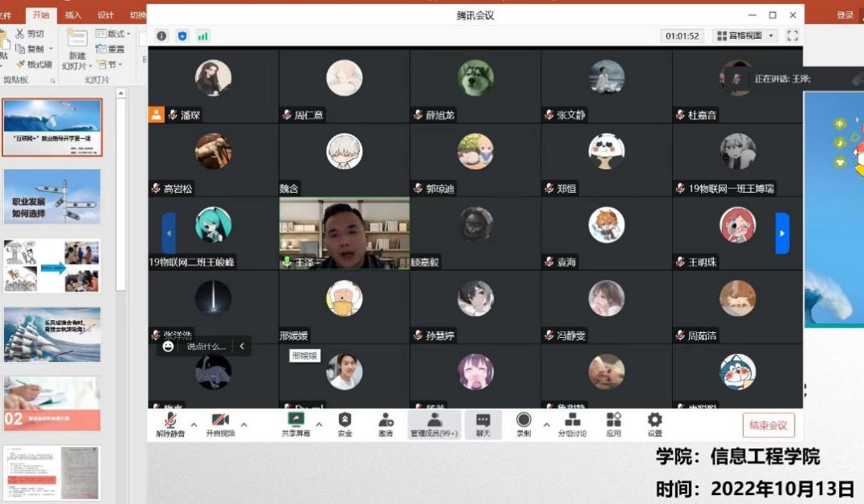Click the red 结束会议 button
Viewport: 864px width, 504px height.
[x=769, y=425]
